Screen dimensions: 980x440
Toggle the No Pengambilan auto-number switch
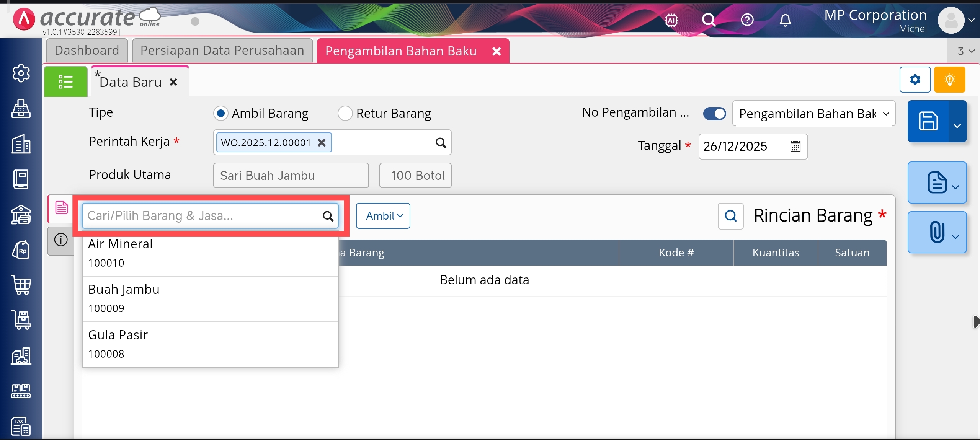pyautogui.click(x=714, y=114)
